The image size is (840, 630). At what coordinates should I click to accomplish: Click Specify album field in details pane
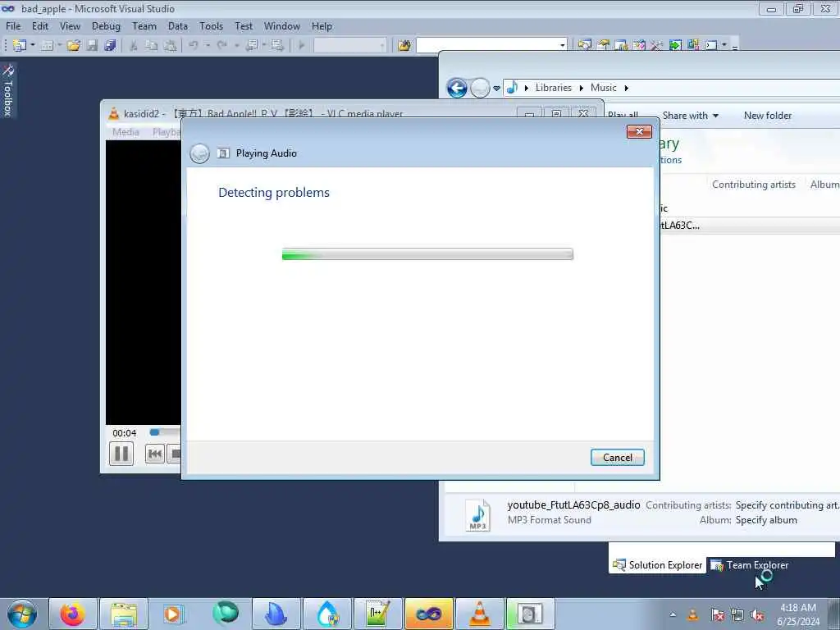[x=766, y=520]
